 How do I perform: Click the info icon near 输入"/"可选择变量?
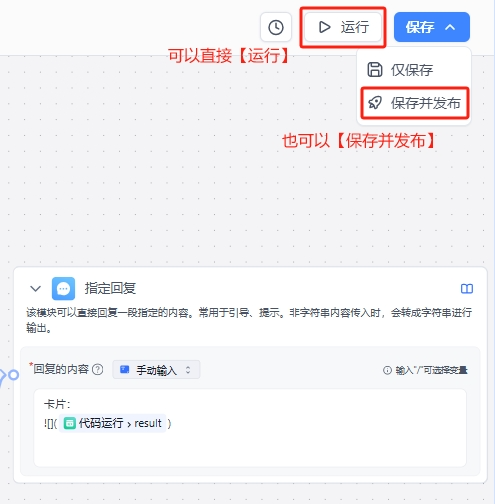tap(387, 370)
